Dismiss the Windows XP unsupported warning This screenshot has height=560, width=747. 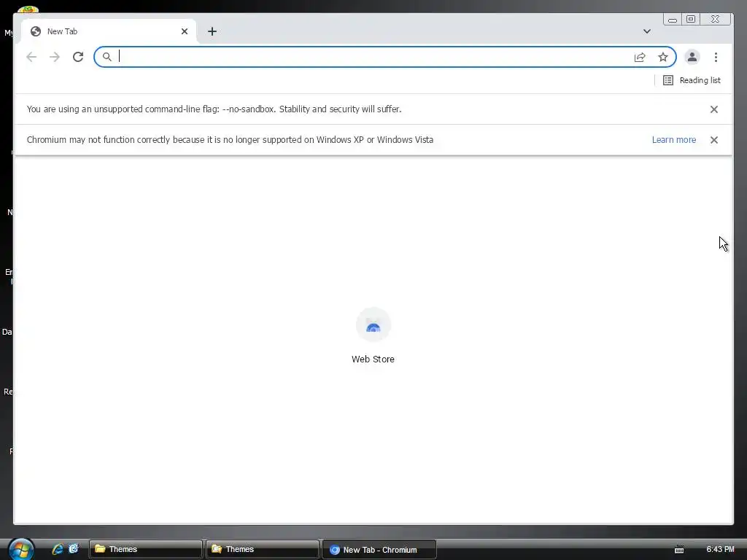pyautogui.click(x=713, y=140)
